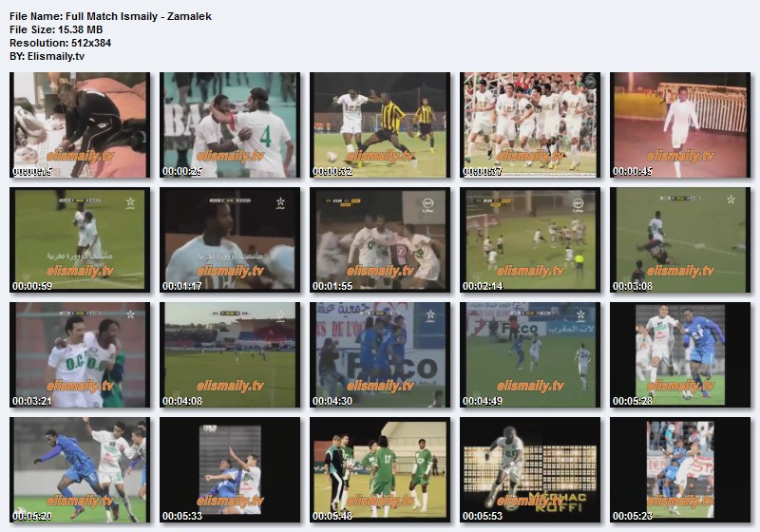Click the frame at timestamp 00:00:59
This screenshot has height=532, width=760.
[x=79, y=240]
